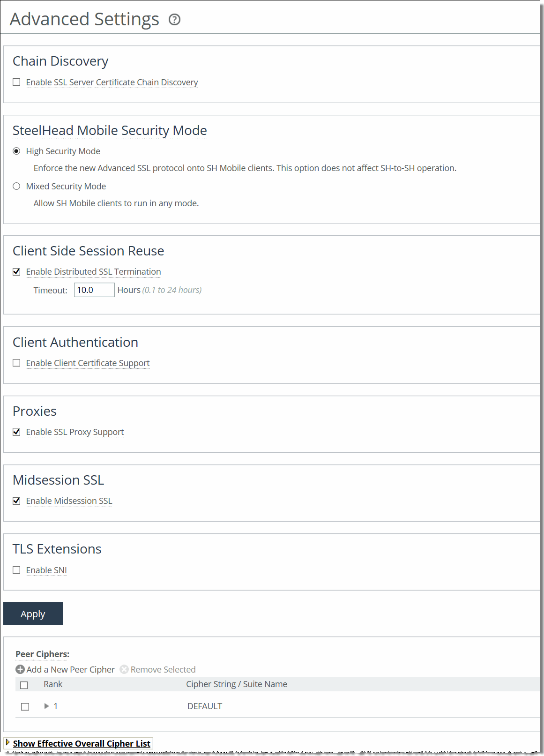Check the rank 1 cipher row checkbox
Viewport: 544px width, 756px height.
(x=24, y=706)
